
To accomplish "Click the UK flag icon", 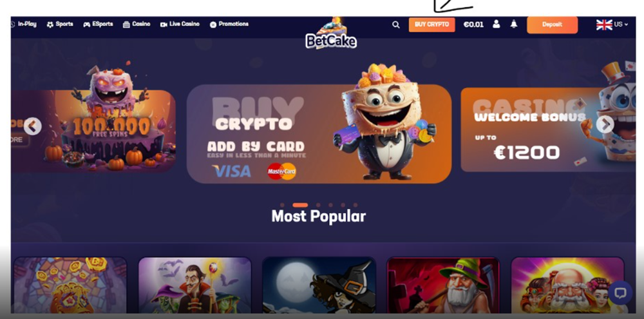I will coord(604,24).
